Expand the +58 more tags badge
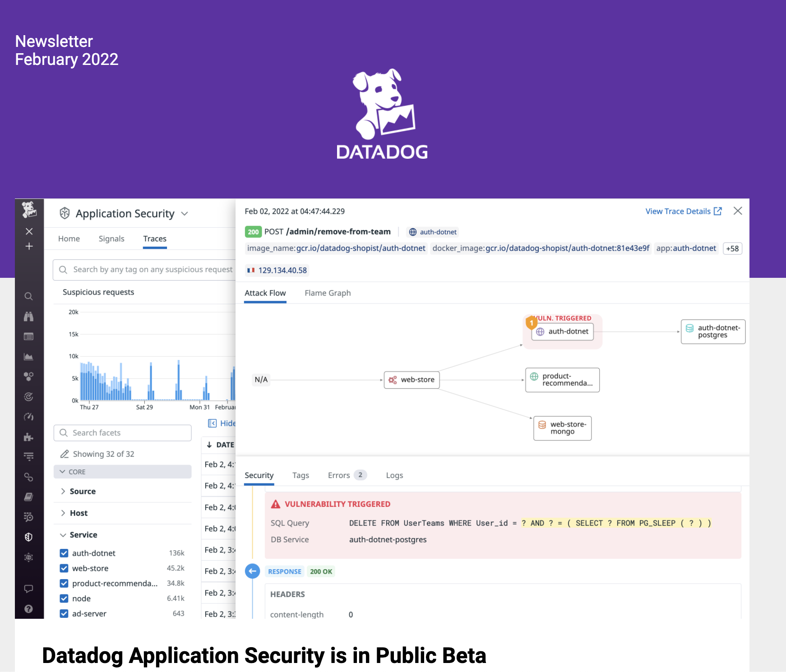 pos(732,249)
